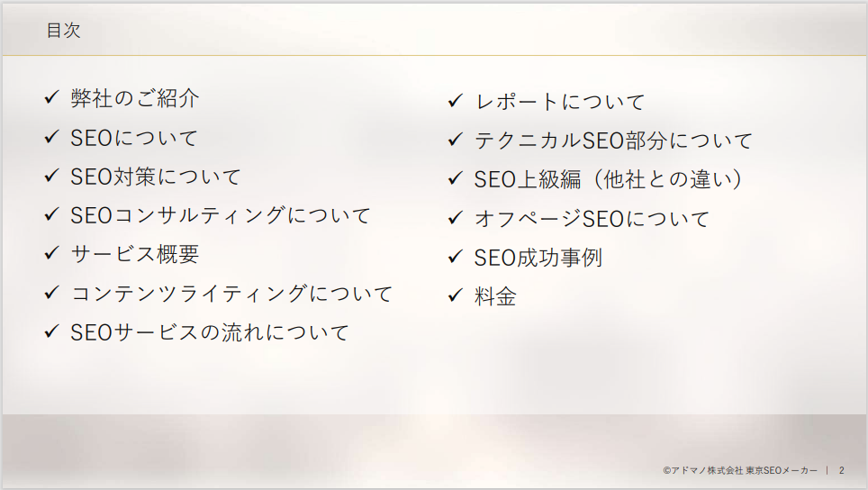Click the コンテンツライティングについて entry
The height and width of the screenshot is (490, 868).
pyautogui.click(x=231, y=293)
